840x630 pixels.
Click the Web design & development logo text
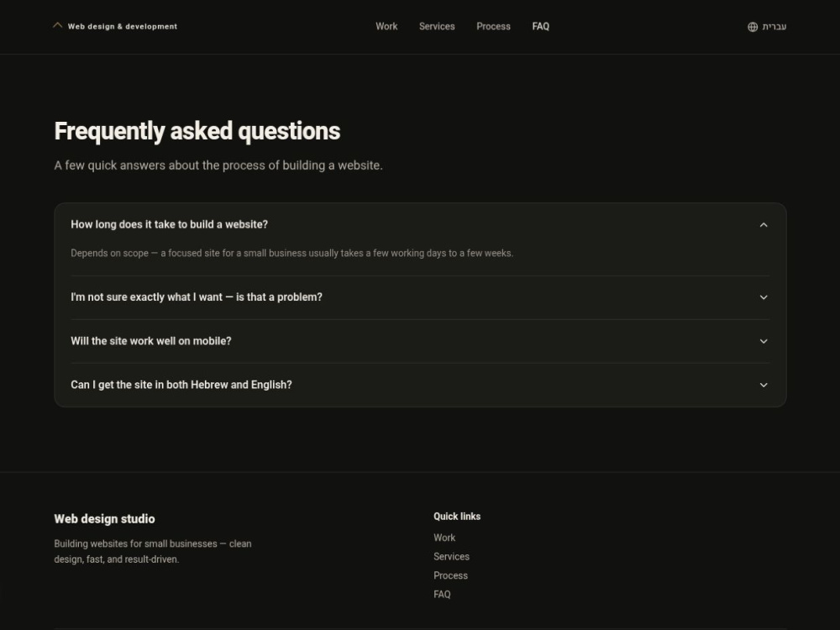pos(122,26)
